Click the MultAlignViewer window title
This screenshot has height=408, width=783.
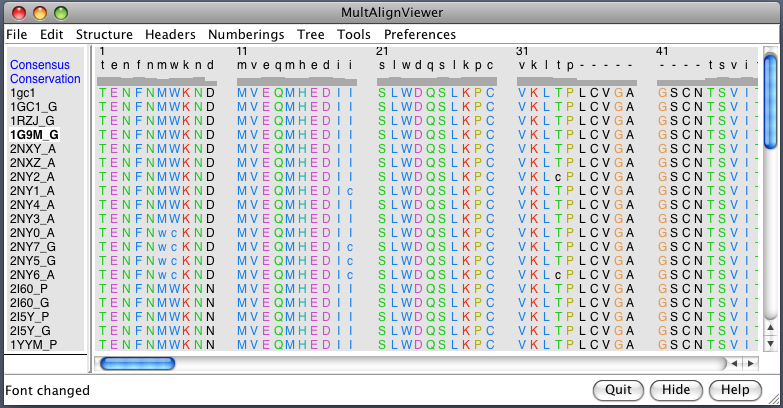point(392,12)
